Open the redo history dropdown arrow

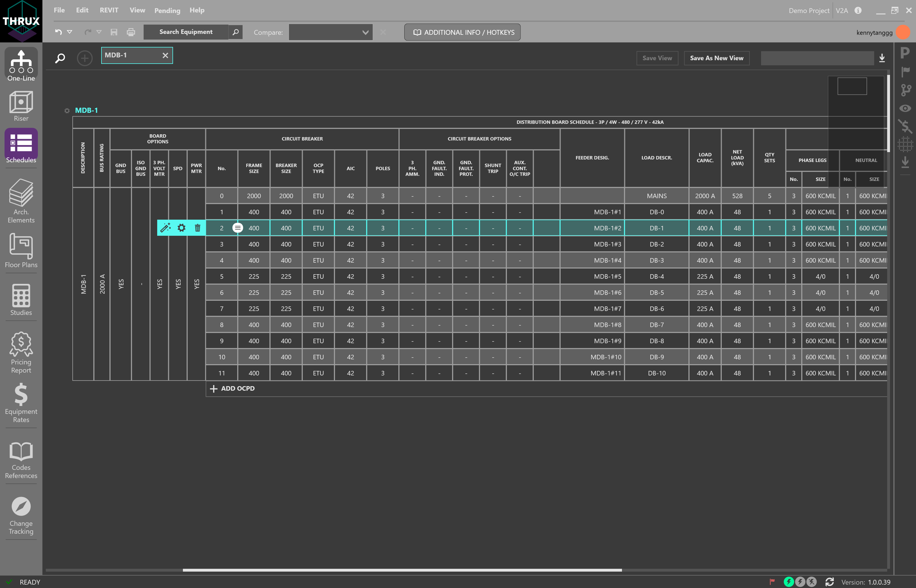(x=99, y=32)
